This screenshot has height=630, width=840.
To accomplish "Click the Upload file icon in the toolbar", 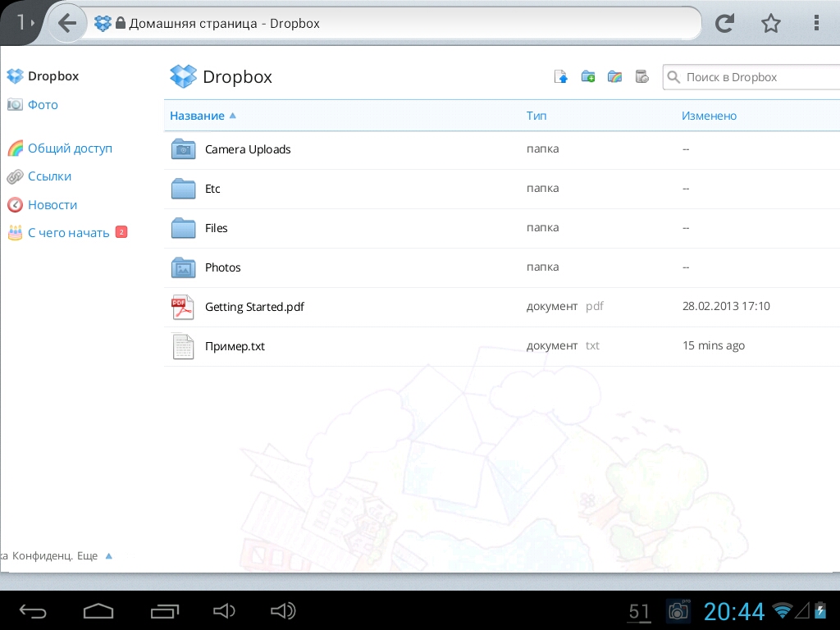I will [x=561, y=76].
